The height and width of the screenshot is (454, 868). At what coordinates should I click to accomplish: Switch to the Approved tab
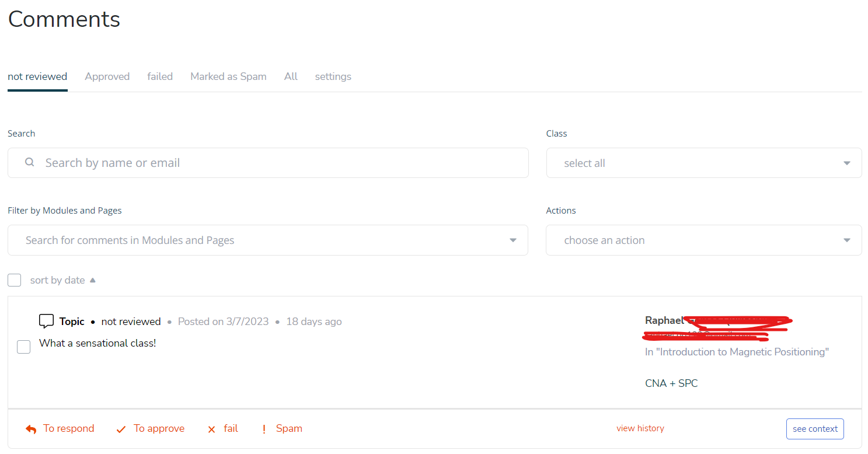107,76
